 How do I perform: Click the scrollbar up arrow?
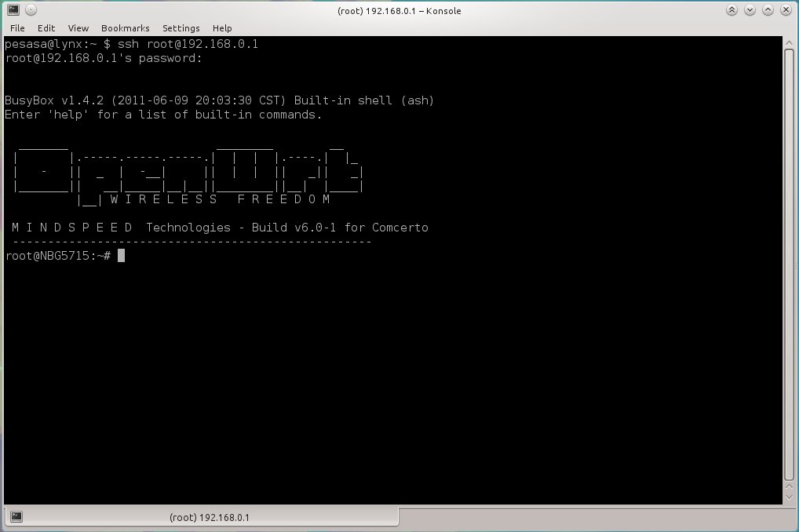click(789, 42)
